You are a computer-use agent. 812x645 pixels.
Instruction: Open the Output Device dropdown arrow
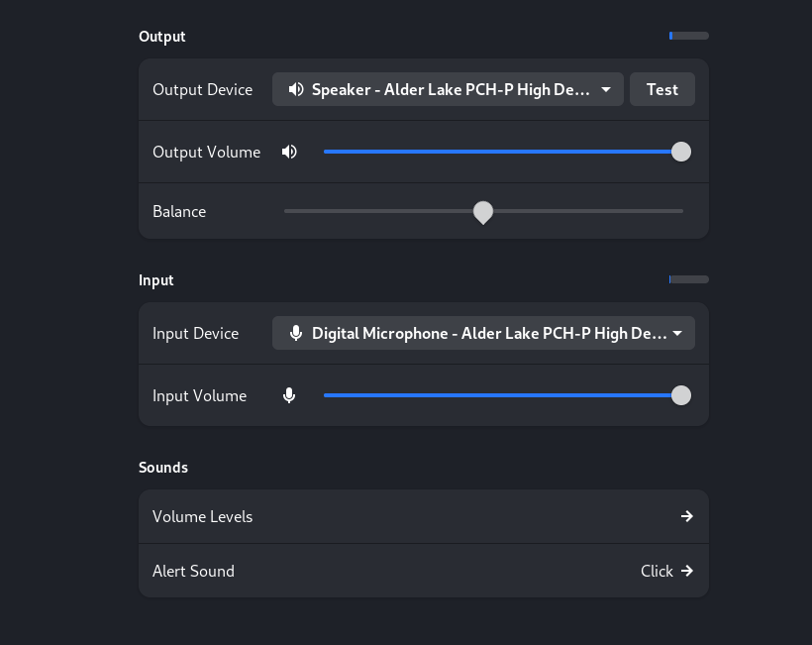click(x=606, y=89)
